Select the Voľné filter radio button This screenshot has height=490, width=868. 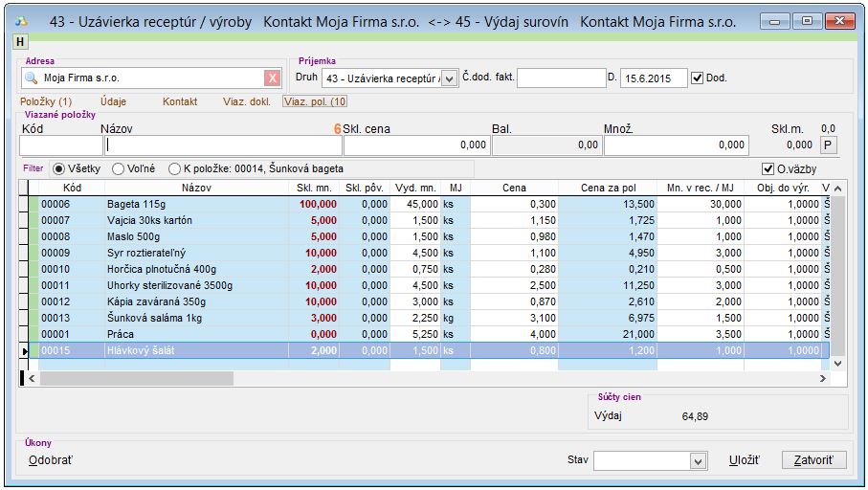[119, 169]
